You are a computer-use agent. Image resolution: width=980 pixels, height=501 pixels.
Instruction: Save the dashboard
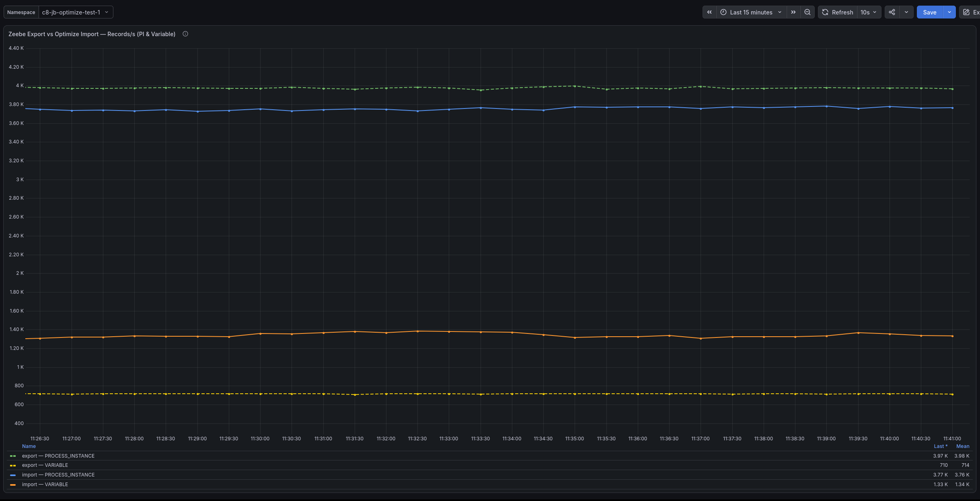929,12
